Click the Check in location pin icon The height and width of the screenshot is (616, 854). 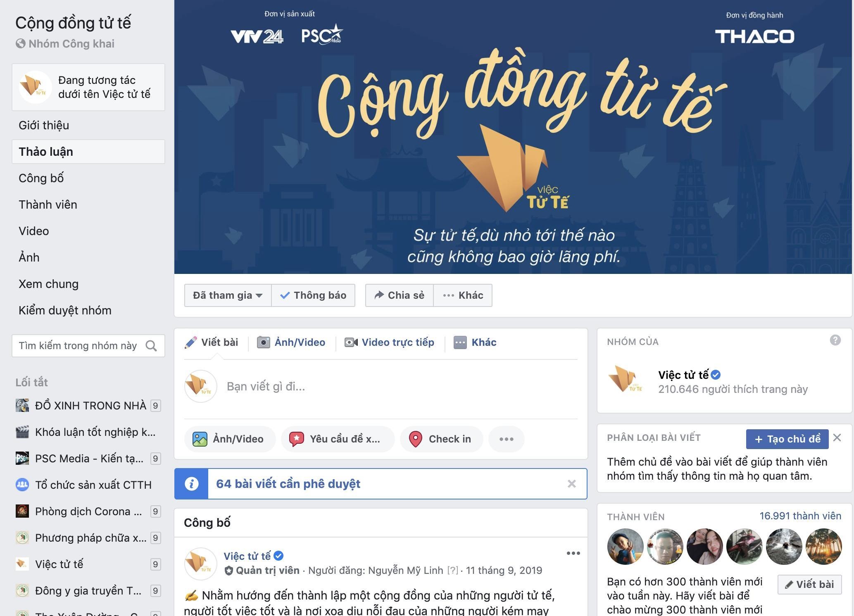415,439
